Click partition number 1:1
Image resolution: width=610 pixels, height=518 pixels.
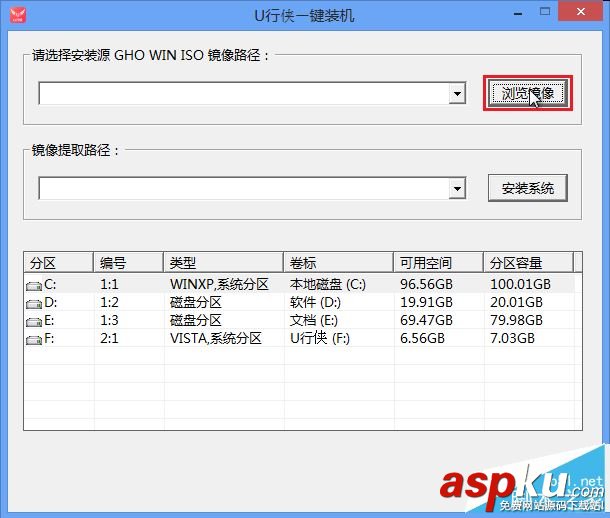(x=109, y=284)
